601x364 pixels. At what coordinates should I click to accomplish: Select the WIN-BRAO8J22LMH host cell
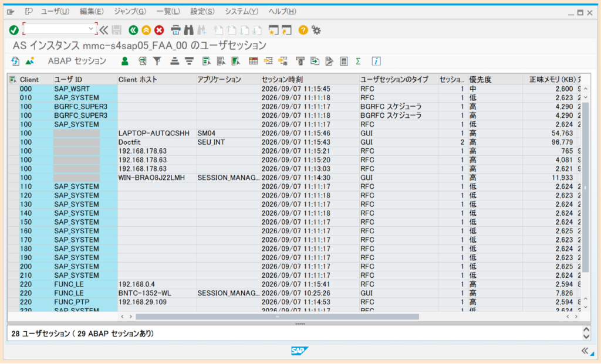pyautogui.click(x=157, y=178)
